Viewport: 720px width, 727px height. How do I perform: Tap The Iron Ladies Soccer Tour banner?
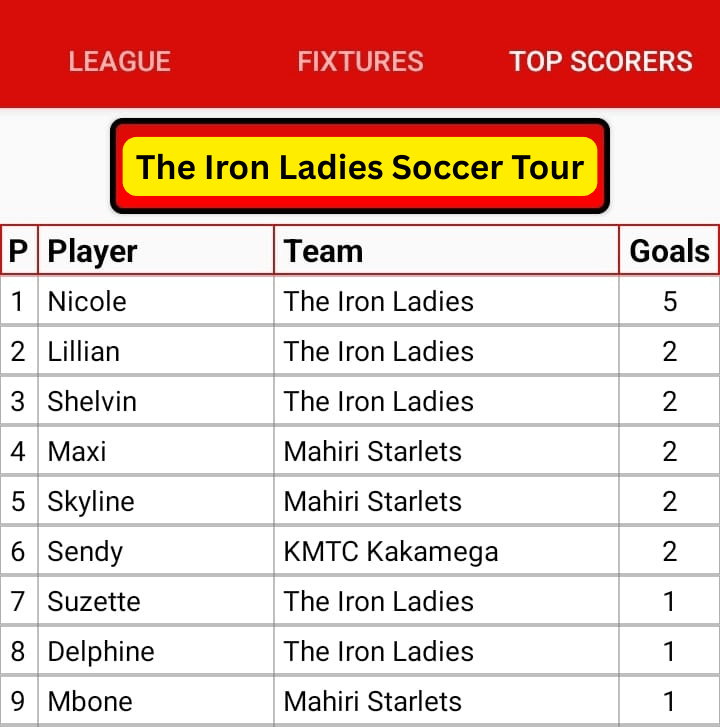point(359,166)
